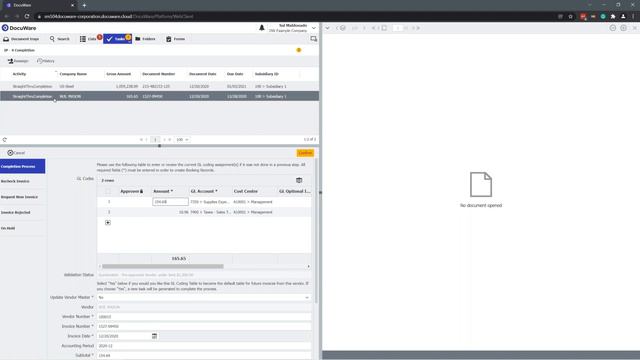Bookmark this page with the star icon
The height and width of the screenshot is (360, 640).
pyautogui.click(x=571, y=16)
